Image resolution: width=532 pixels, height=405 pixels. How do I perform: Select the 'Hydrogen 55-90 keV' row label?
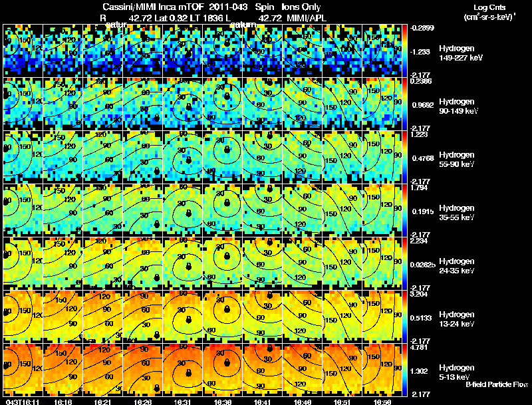(457, 160)
